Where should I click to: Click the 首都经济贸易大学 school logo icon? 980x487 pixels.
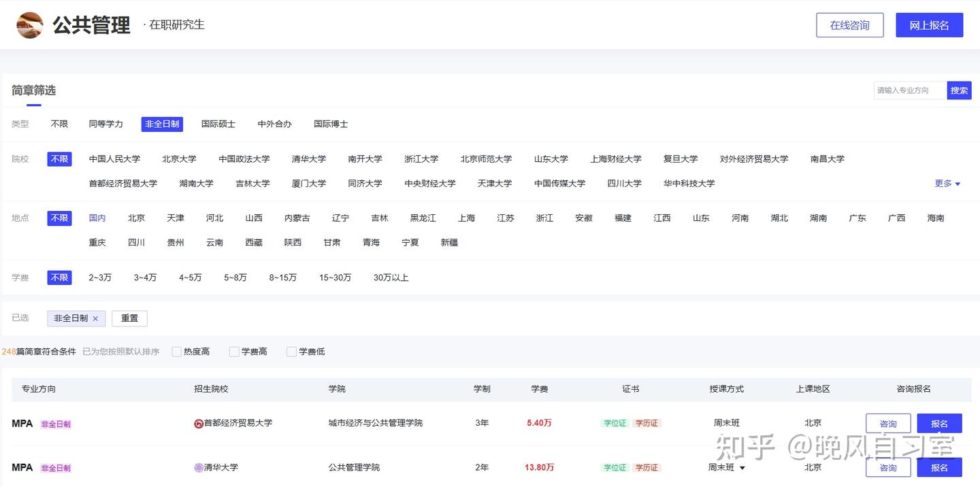pos(199,423)
